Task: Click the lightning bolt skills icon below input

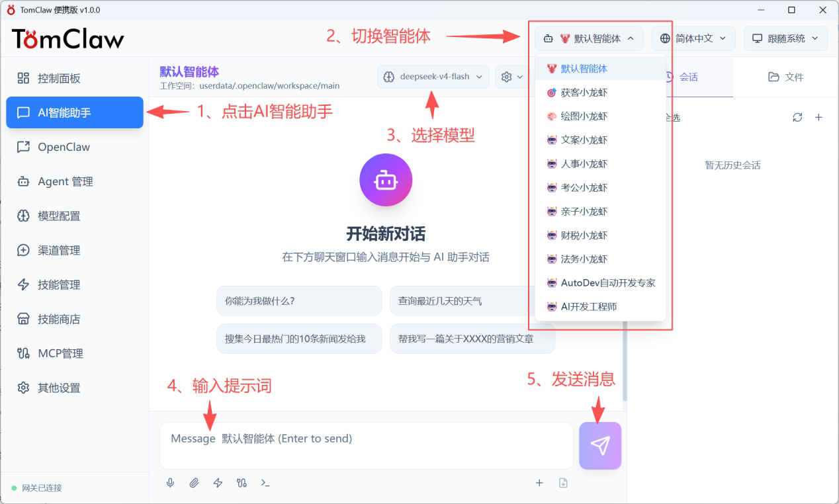Action: point(218,483)
